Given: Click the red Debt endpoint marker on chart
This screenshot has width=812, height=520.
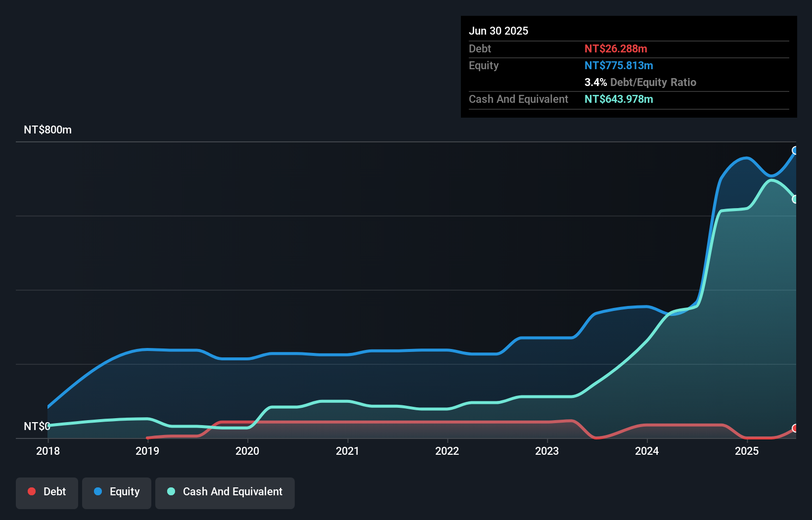Looking at the screenshot, I should (795, 428).
